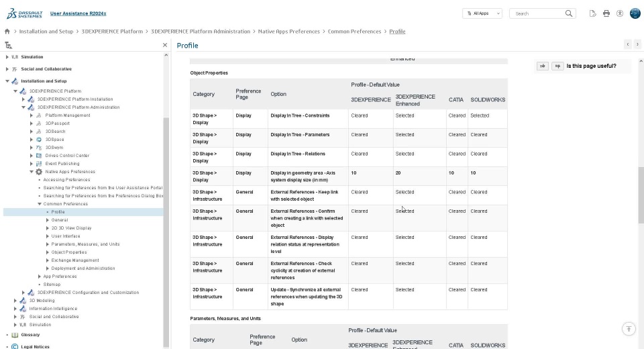
Task: Click Drives Control Center icon
Action: point(39,156)
